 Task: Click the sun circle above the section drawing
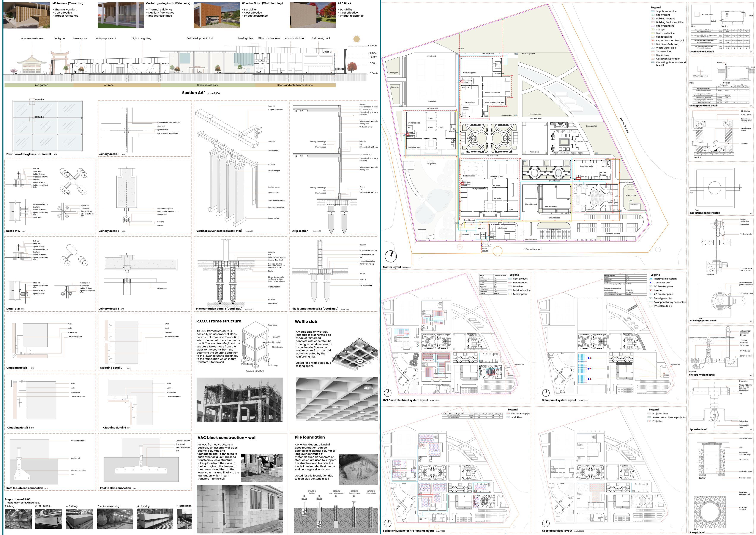tap(356, 39)
